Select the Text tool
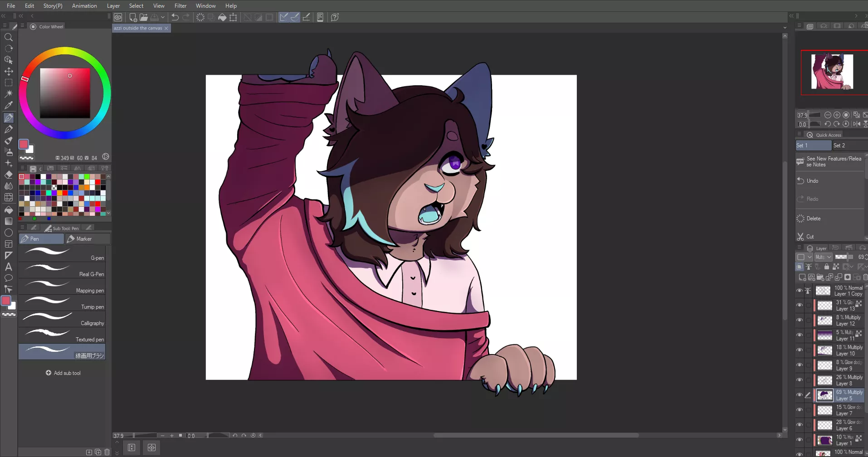868x457 pixels. (9, 267)
